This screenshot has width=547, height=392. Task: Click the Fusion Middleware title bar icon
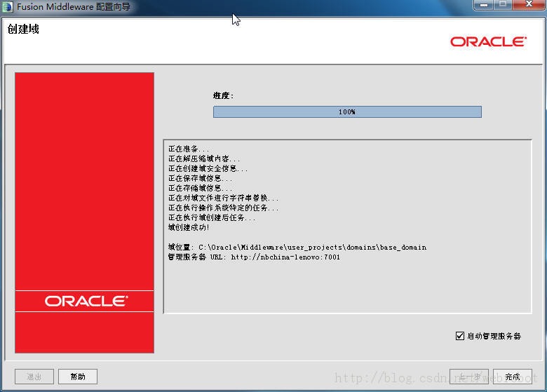pyautogui.click(x=7, y=6)
